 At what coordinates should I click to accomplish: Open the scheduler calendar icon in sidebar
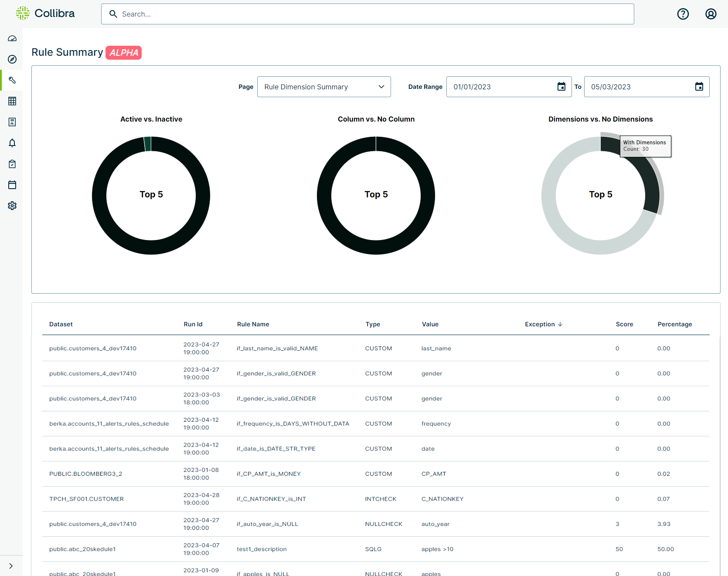click(x=12, y=185)
